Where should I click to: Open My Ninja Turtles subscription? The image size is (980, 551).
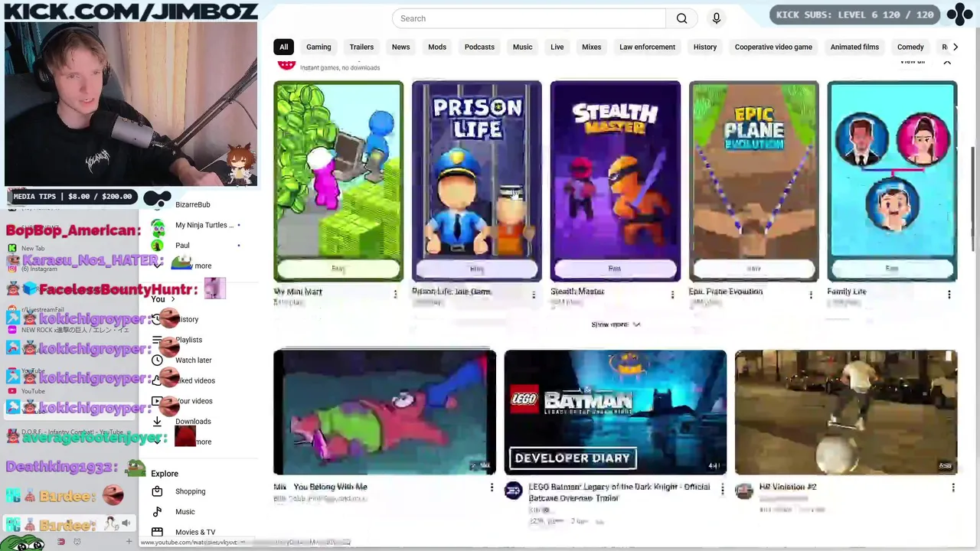[204, 225]
